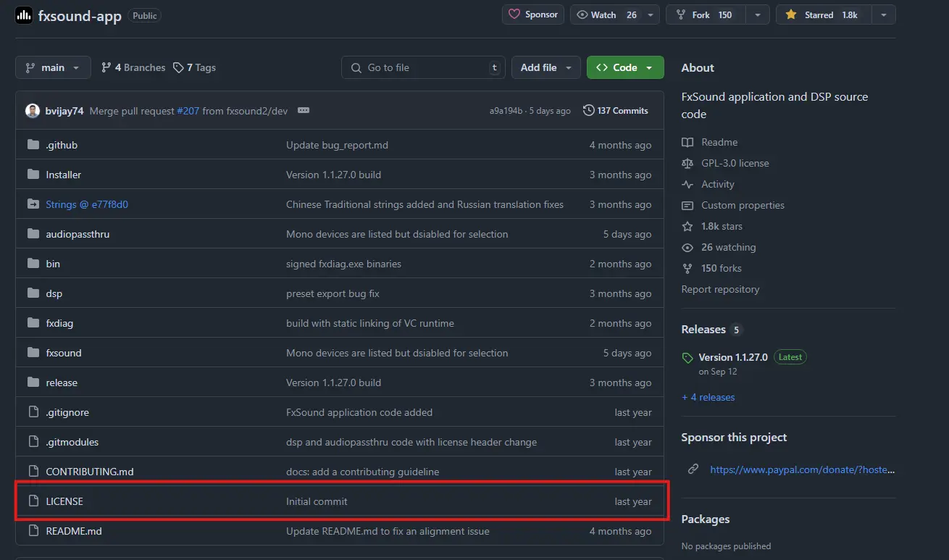Open the bvijay74 author link

(x=64, y=111)
